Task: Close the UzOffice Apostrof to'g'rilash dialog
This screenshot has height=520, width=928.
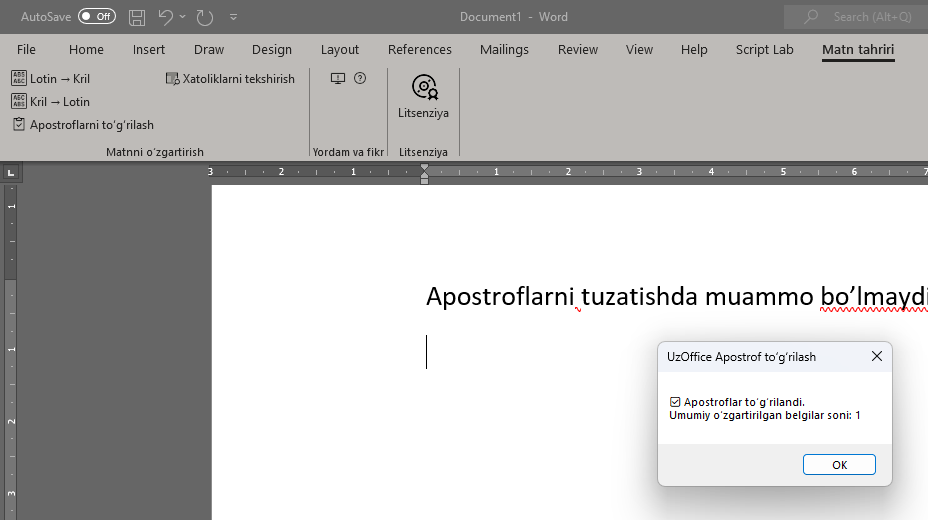Action: [876, 356]
